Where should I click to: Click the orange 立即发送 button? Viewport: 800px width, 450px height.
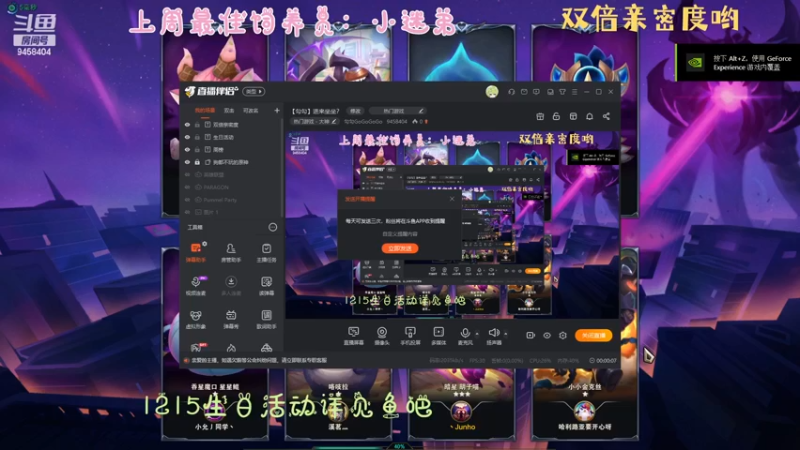pyautogui.click(x=400, y=248)
